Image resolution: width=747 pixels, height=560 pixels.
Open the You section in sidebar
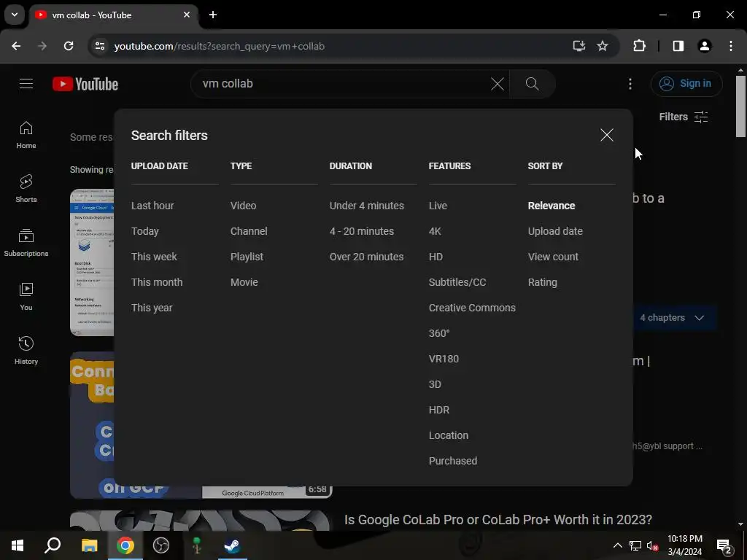(26, 297)
